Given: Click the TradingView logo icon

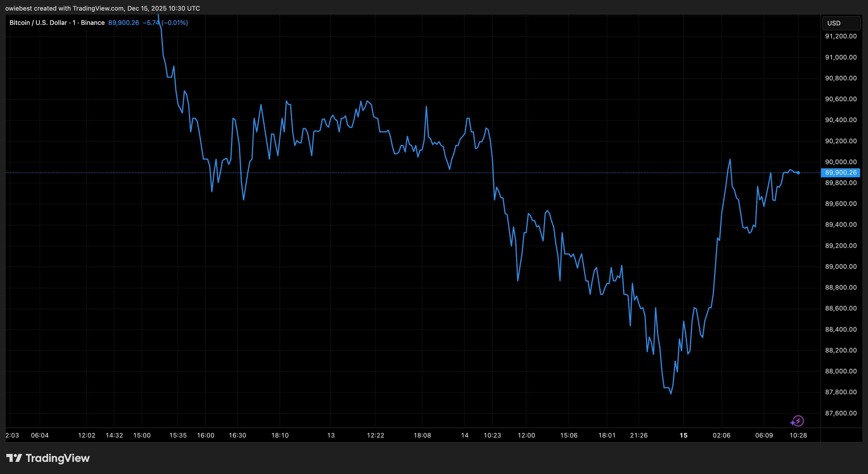Looking at the screenshot, I should point(14,458).
